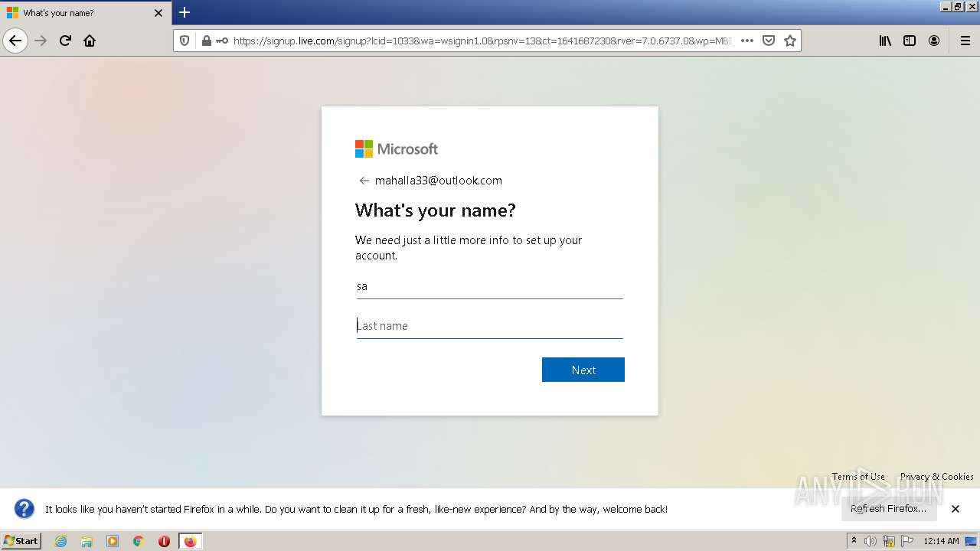This screenshot has height=551, width=980.
Task: Open network tray icon
Action: coord(889,541)
